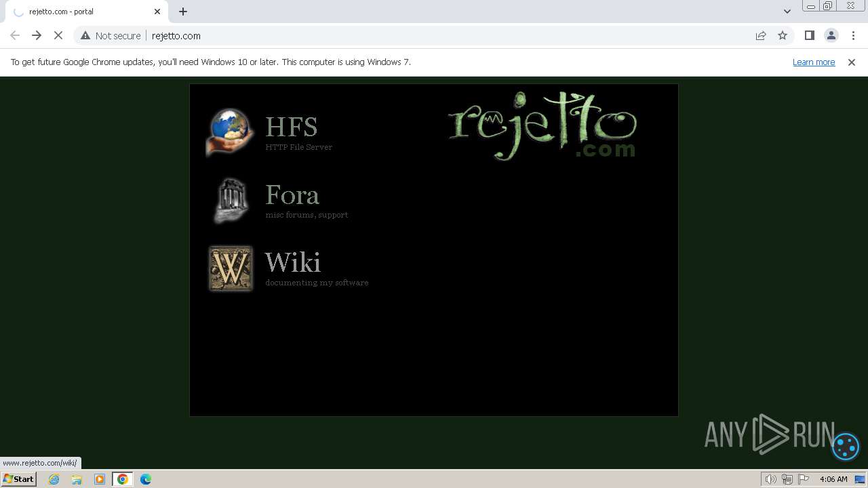The image size is (868, 488).
Task: Open the Chrome three-dot menu
Action: point(852,35)
